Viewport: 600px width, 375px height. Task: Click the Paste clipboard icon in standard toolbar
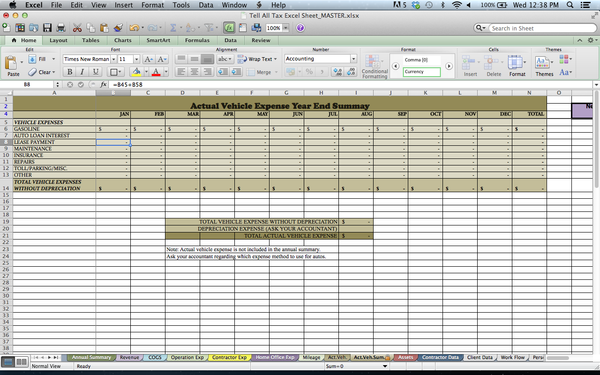104,28
